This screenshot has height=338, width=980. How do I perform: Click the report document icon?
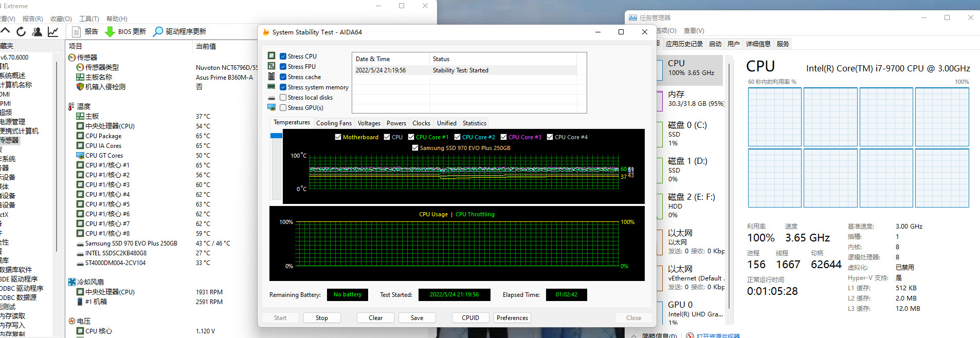tap(77, 32)
